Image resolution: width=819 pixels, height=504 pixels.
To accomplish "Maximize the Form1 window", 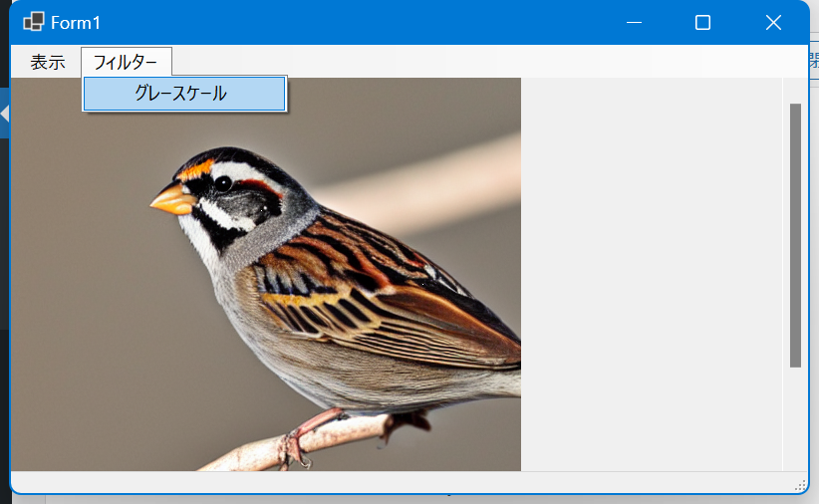I will [x=702, y=23].
